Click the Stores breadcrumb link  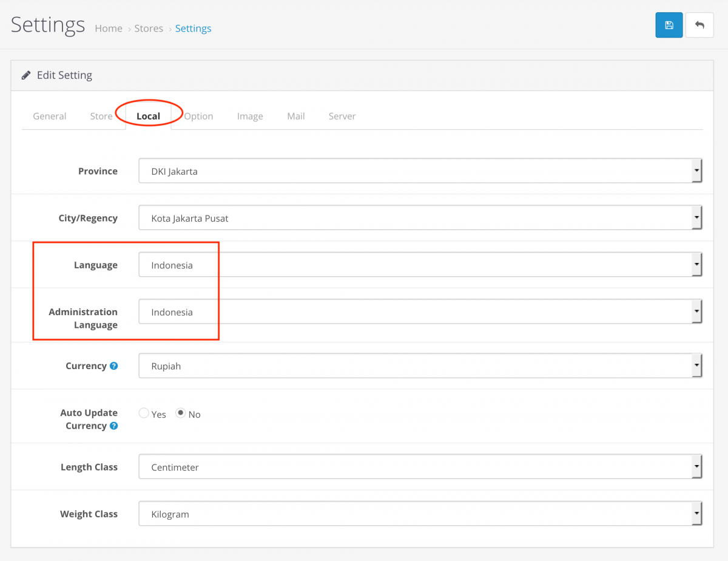[149, 29]
